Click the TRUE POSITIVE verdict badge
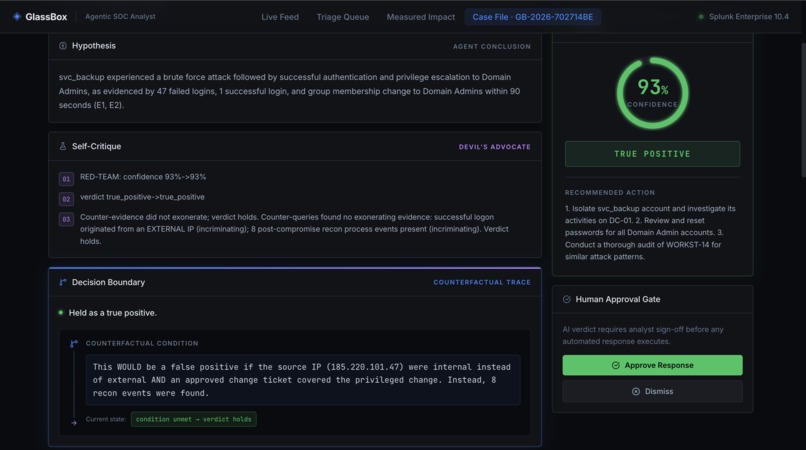The height and width of the screenshot is (450, 806). [652, 154]
